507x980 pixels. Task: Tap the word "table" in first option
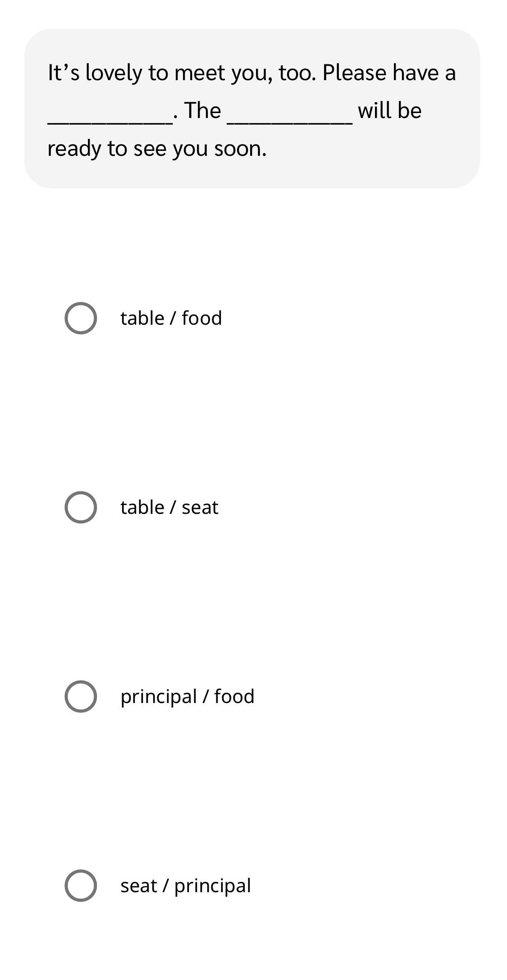coord(142,318)
